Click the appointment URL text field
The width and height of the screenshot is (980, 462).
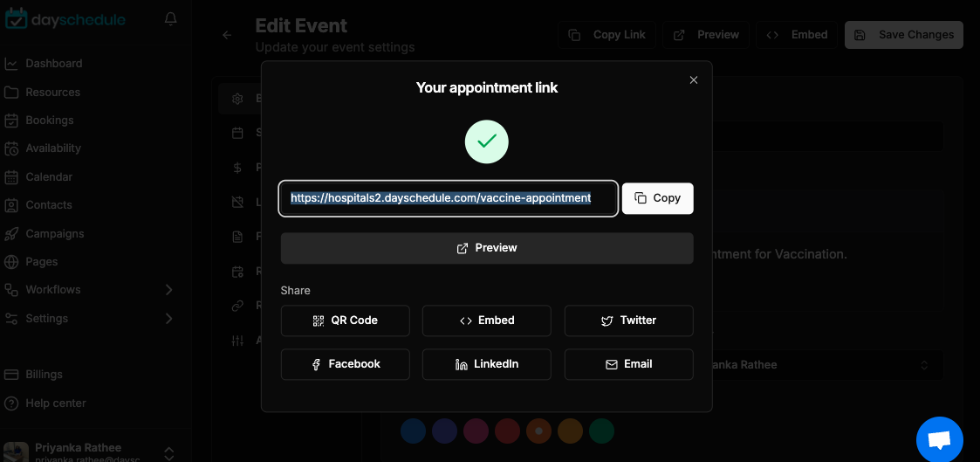[449, 198]
